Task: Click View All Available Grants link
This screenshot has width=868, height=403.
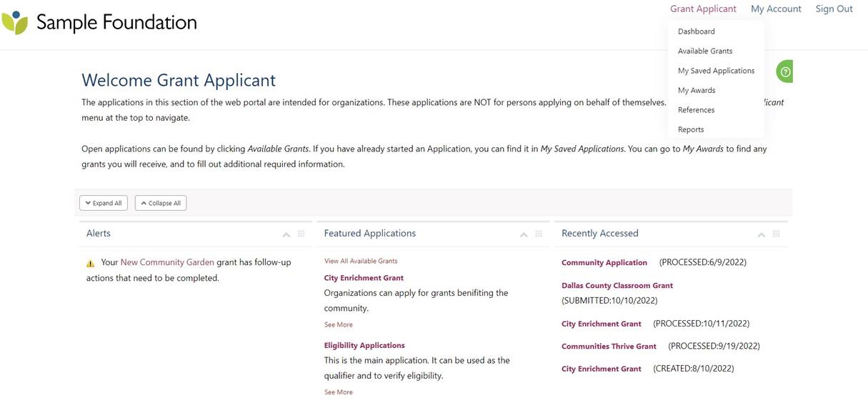Action: click(361, 261)
